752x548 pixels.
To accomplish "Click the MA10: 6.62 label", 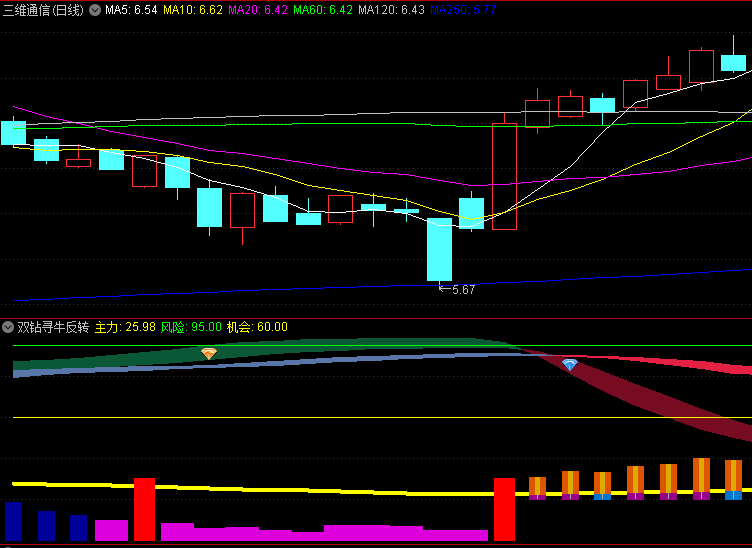I will pos(193,10).
